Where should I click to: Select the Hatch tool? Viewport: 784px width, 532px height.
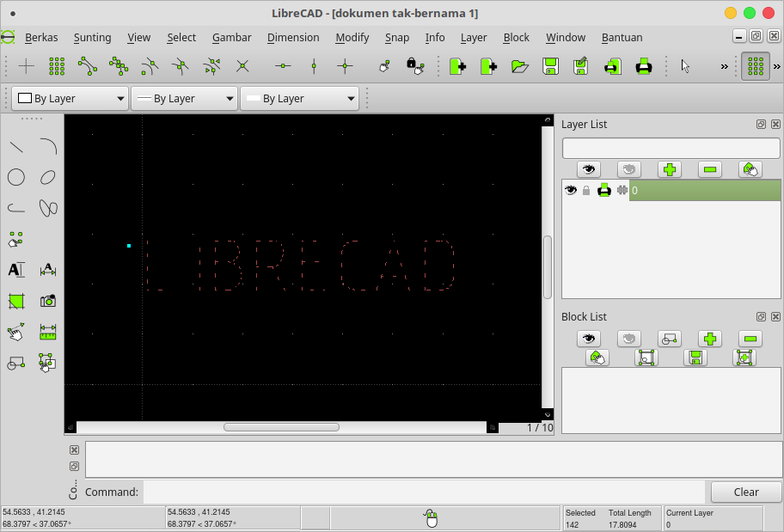pos(16,301)
